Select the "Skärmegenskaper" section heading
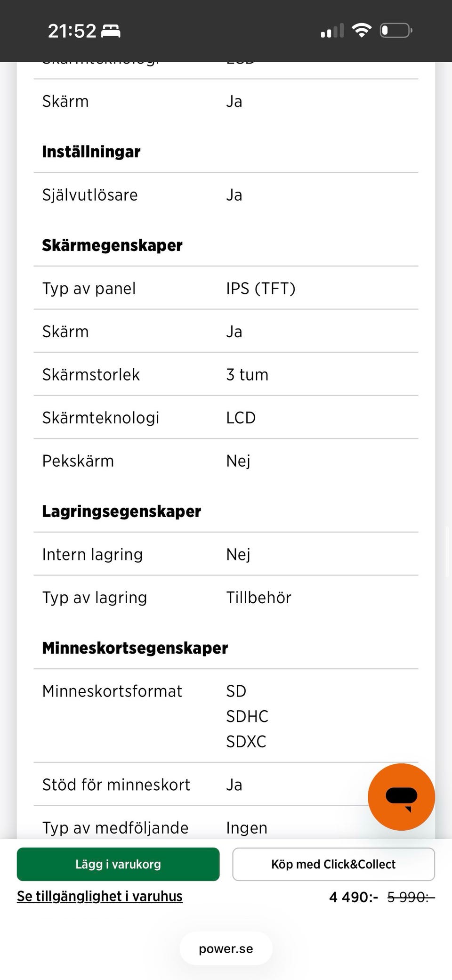452x980 pixels. (112, 245)
